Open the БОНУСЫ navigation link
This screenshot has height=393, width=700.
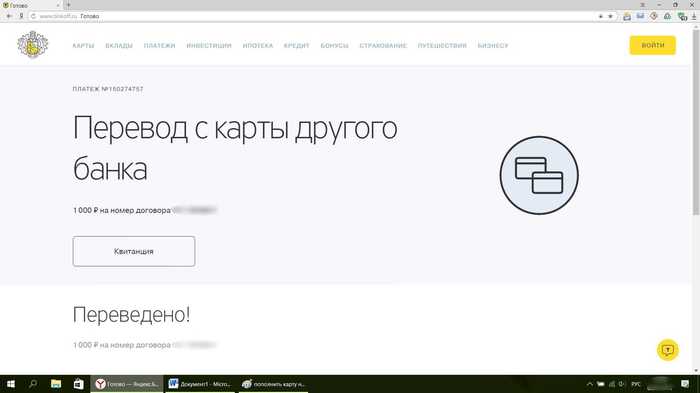pyautogui.click(x=334, y=46)
